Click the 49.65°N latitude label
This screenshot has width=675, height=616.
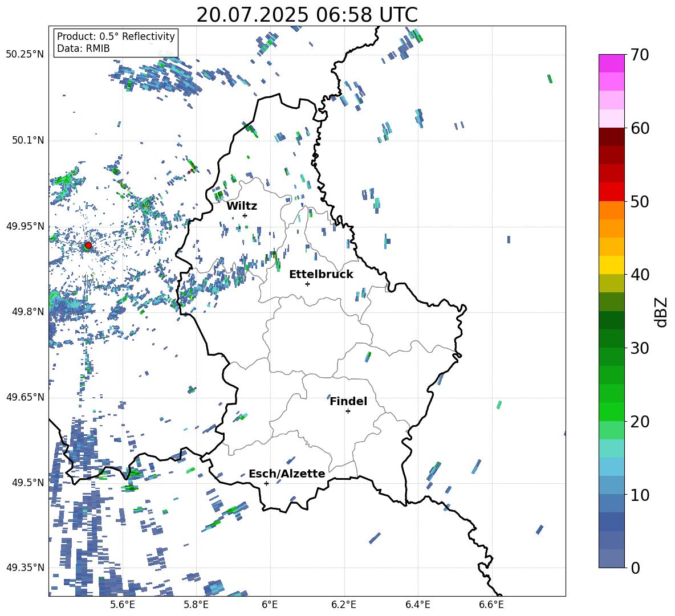tap(25, 397)
